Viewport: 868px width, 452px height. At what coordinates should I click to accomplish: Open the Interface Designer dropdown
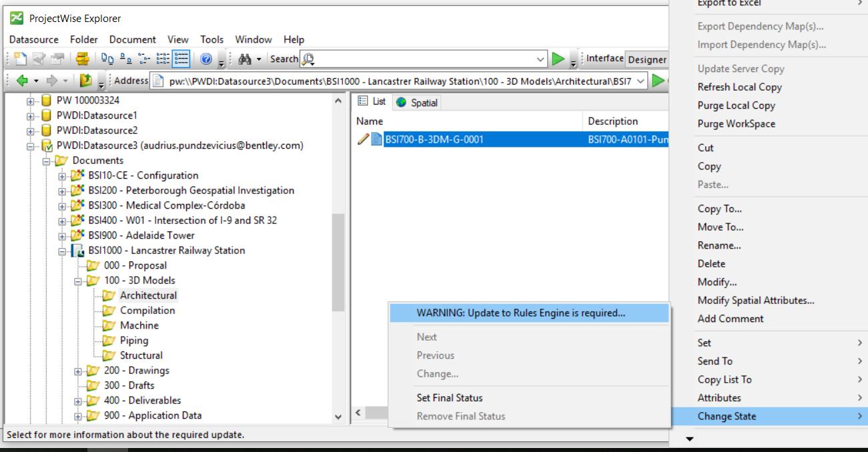646,59
